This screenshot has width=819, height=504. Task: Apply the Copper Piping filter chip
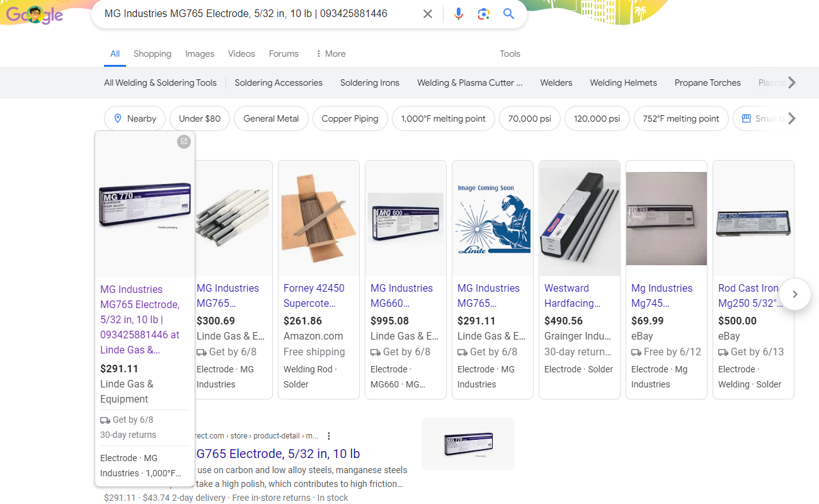coord(350,118)
